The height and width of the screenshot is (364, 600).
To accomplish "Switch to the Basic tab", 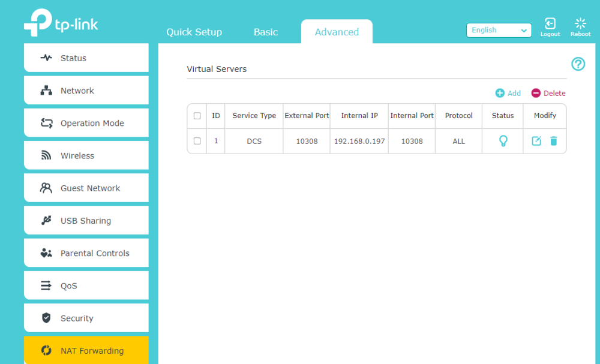I will [x=266, y=32].
